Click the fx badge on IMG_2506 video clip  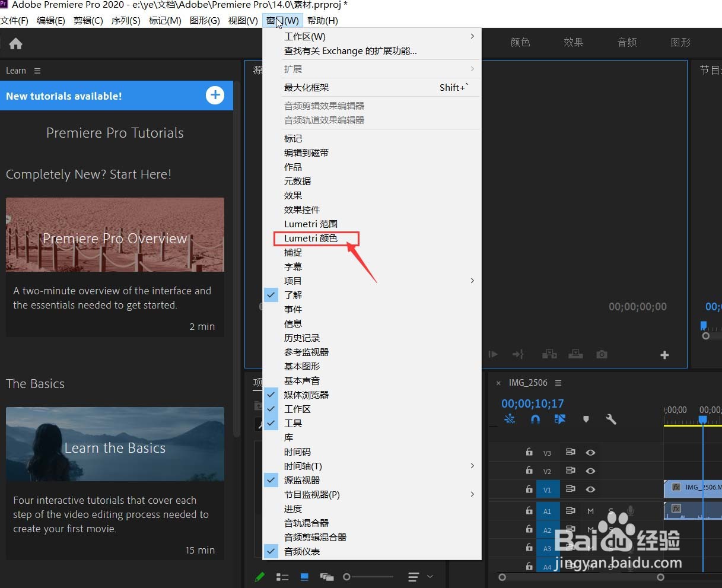pyautogui.click(x=676, y=487)
